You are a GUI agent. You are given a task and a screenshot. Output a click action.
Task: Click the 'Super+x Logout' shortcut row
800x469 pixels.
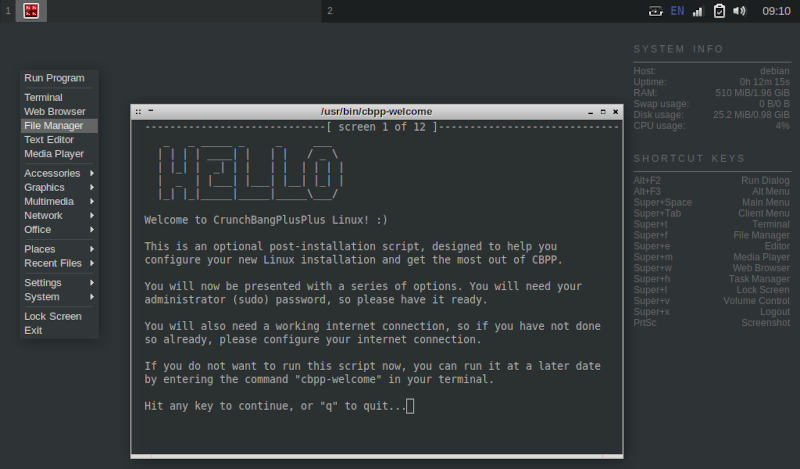pos(711,312)
